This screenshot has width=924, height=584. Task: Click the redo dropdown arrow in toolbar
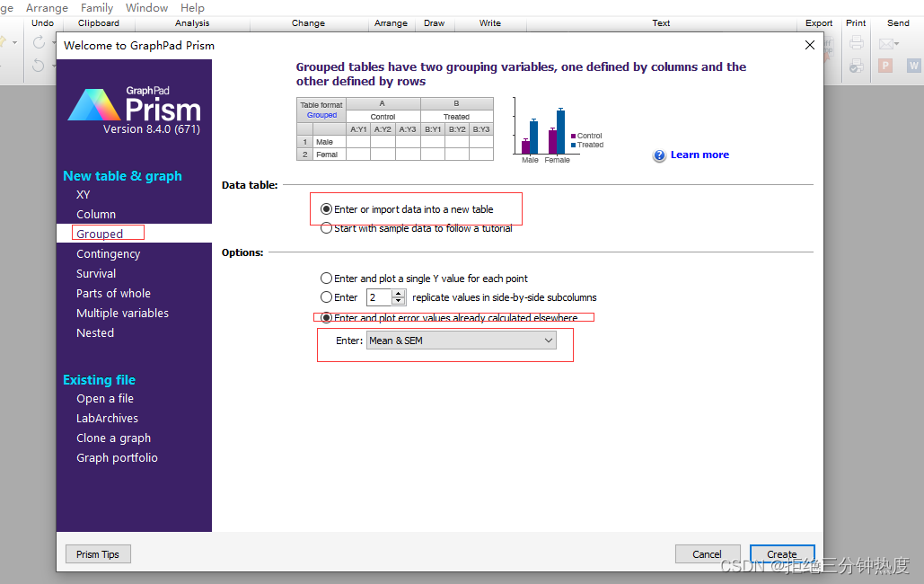pyautogui.click(x=54, y=43)
